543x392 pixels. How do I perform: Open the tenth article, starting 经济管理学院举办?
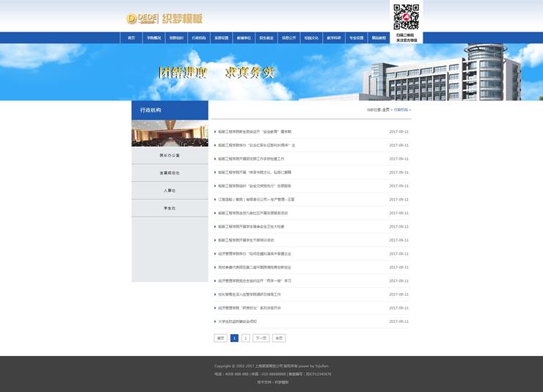click(x=255, y=254)
